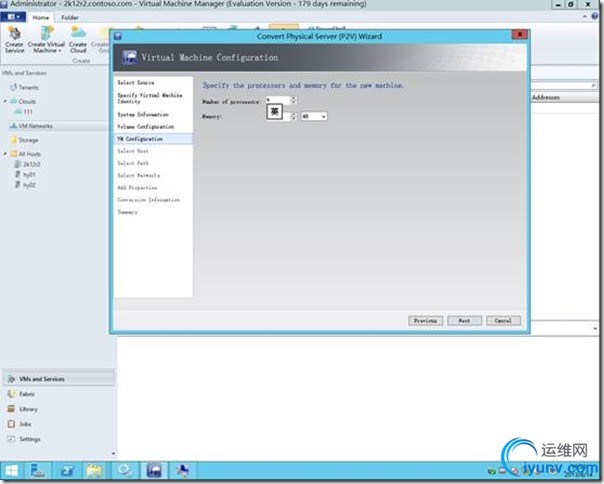The height and width of the screenshot is (484, 604).
Task: Click the Summary wizard step
Action: tap(128, 212)
